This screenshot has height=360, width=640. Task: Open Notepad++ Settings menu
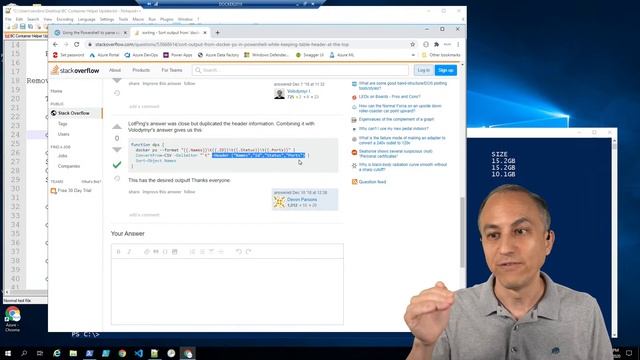(x=107, y=19)
